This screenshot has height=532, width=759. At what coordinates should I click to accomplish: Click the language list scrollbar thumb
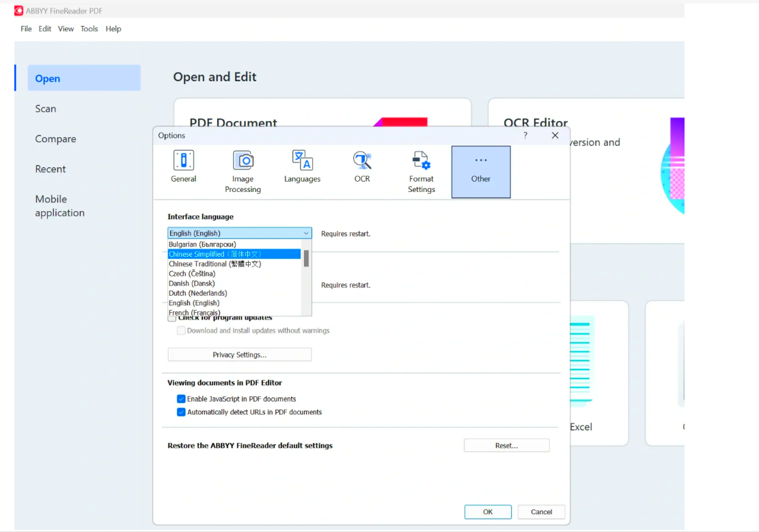click(306, 259)
